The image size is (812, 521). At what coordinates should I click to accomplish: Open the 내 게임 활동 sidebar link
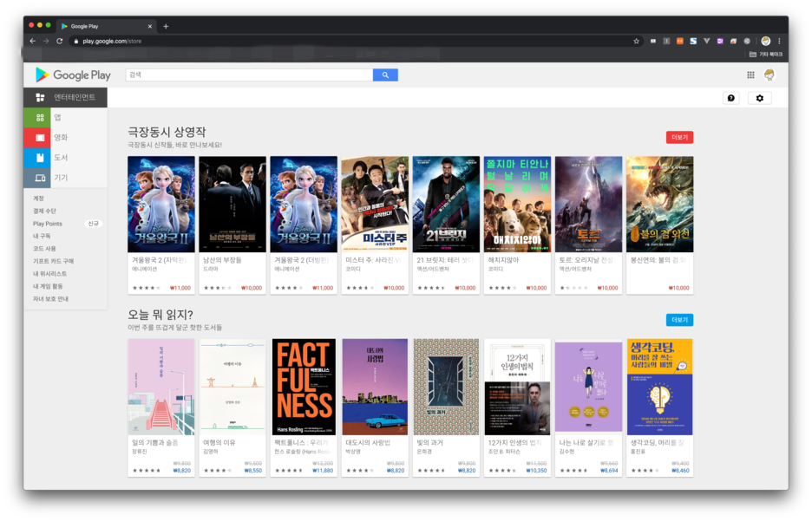click(48, 286)
